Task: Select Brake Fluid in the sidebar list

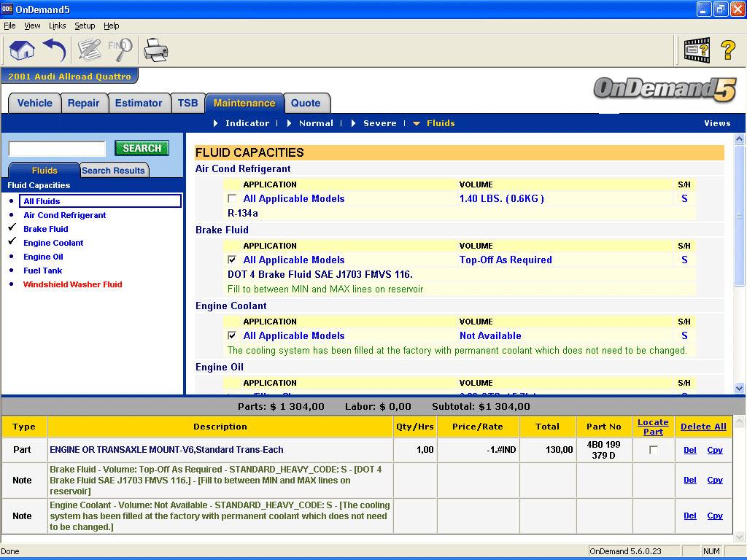Action: pyautogui.click(x=46, y=229)
